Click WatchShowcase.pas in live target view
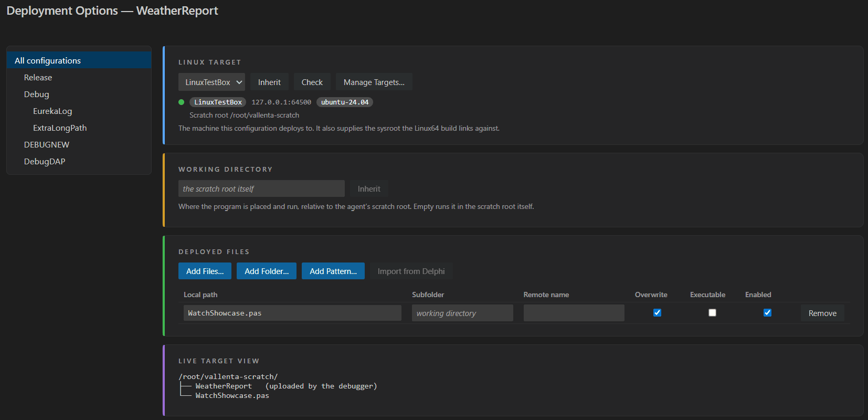Screen dimensions: 868x420 click(232, 395)
